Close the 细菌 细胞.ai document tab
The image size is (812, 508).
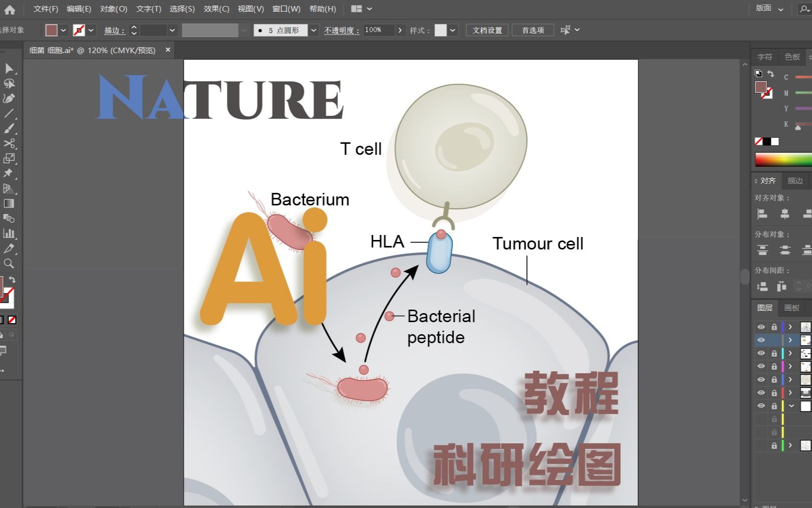tap(168, 50)
